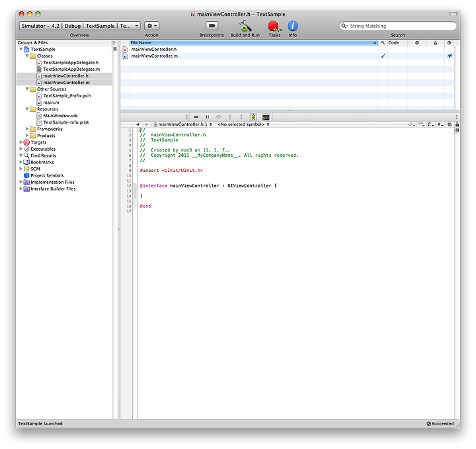
Task: Expand the Products group
Action: click(x=27, y=136)
